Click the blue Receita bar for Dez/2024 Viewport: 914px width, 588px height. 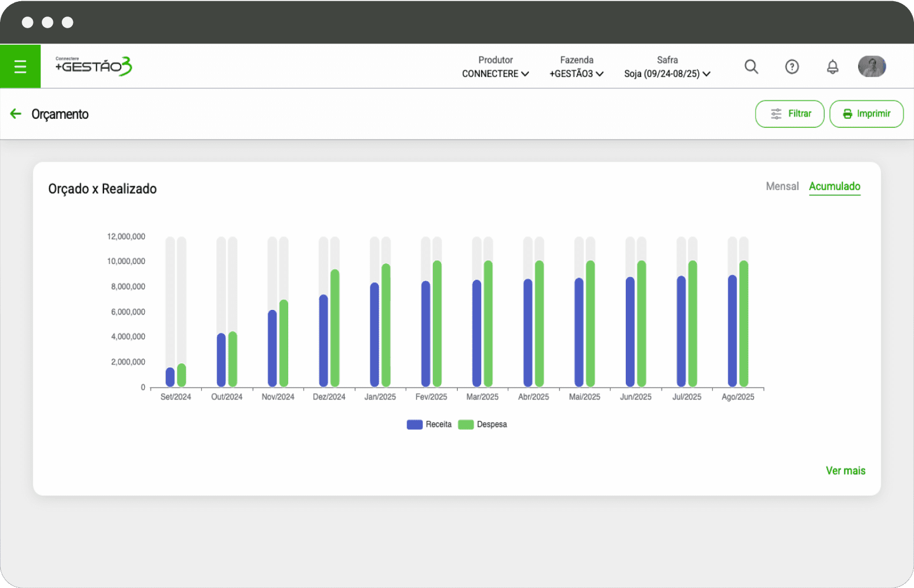pyautogui.click(x=323, y=341)
